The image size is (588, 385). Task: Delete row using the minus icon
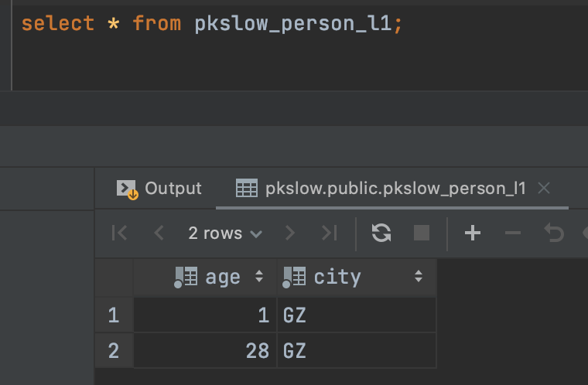coord(512,233)
